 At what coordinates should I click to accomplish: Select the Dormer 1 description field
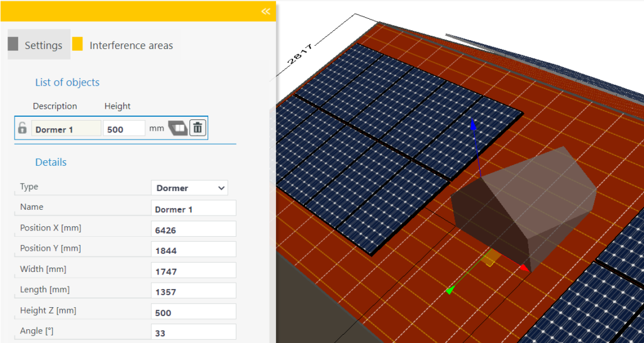coord(65,129)
